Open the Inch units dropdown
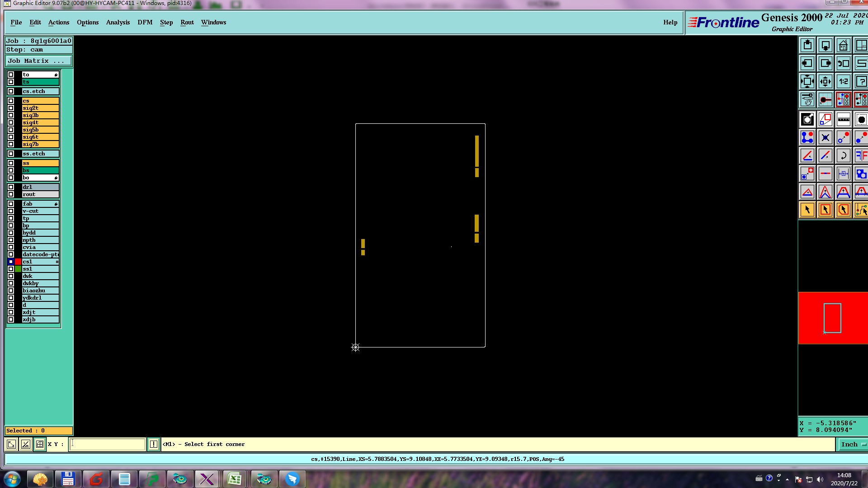Screen dimensions: 868x488 [x=853, y=444]
